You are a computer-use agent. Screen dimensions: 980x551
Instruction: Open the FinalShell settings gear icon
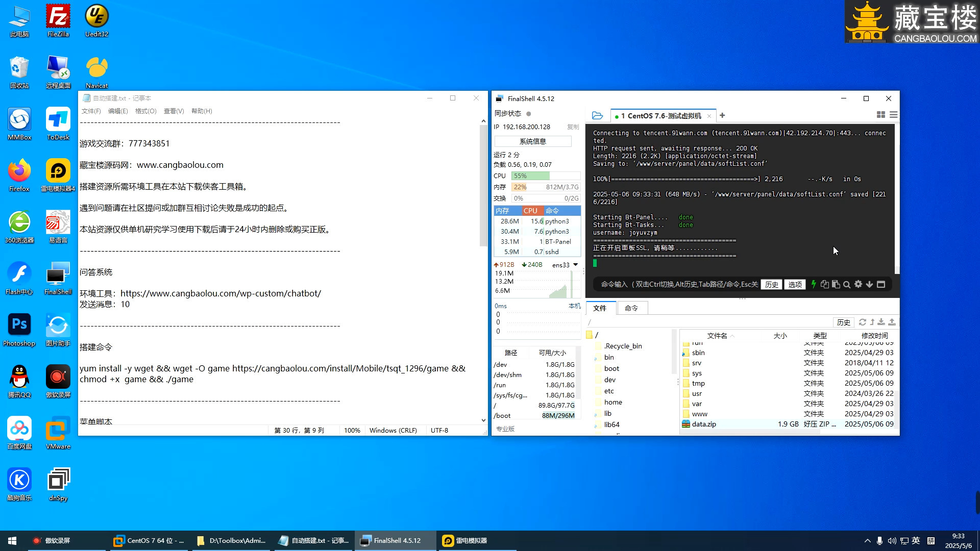coord(858,284)
